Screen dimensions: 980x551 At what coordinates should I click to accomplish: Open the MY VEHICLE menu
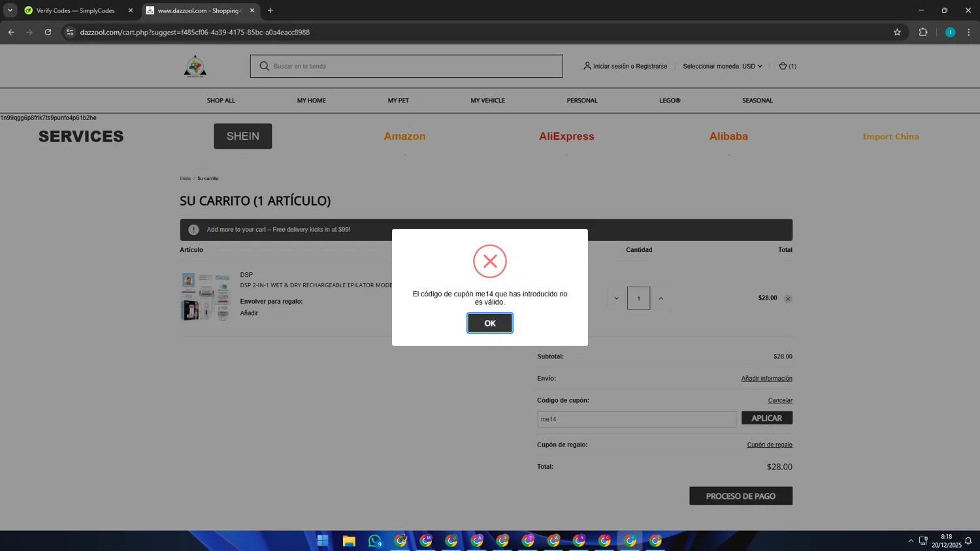(487, 101)
